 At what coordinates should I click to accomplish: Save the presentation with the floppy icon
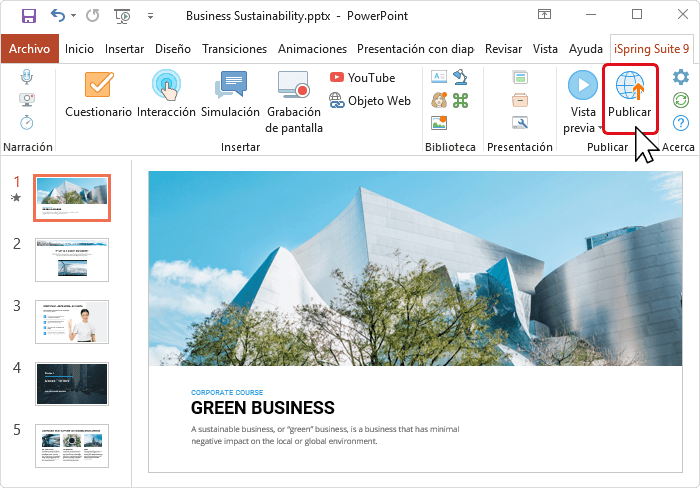pyautogui.click(x=29, y=17)
